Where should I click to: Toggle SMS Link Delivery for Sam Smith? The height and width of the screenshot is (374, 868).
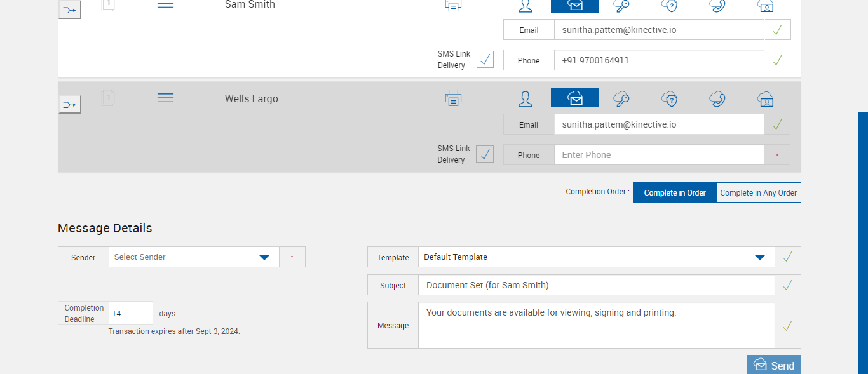click(x=485, y=60)
